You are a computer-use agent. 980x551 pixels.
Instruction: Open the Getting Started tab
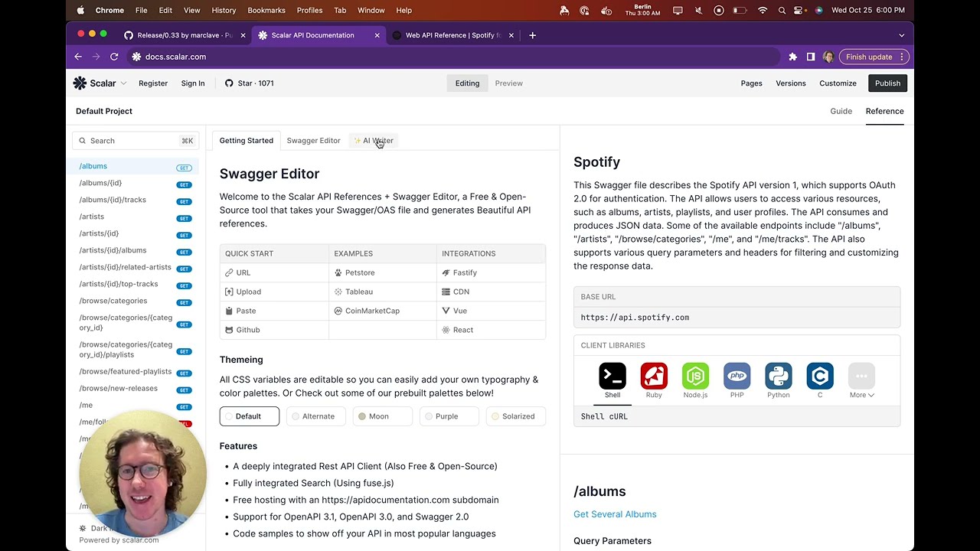tap(246, 141)
